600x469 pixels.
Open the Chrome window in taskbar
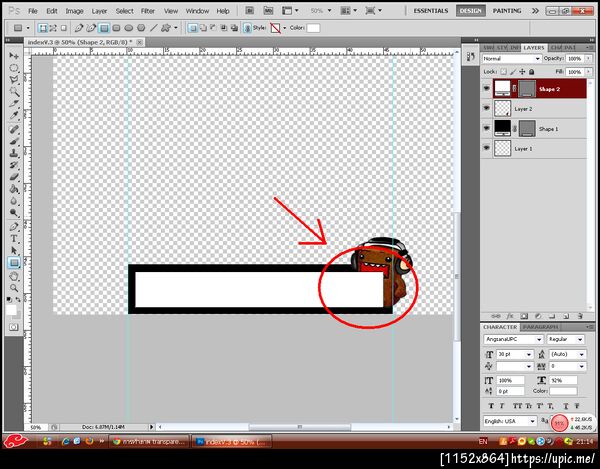[x=149, y=442]
